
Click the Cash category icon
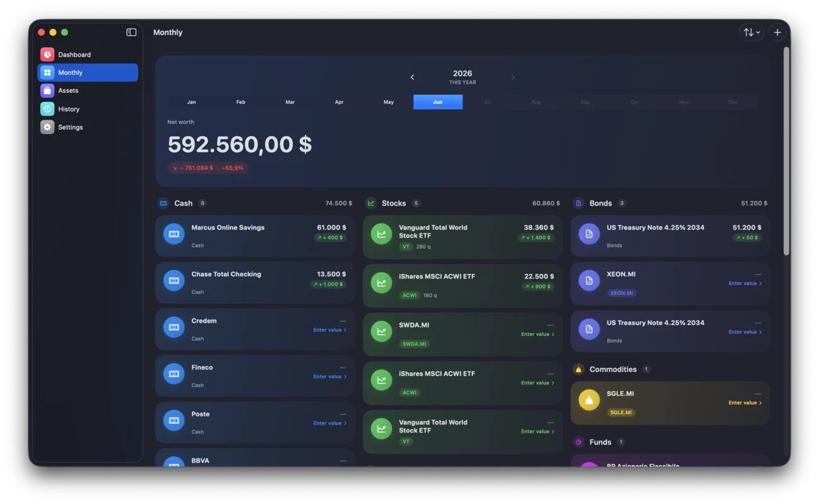coord(164,203)
